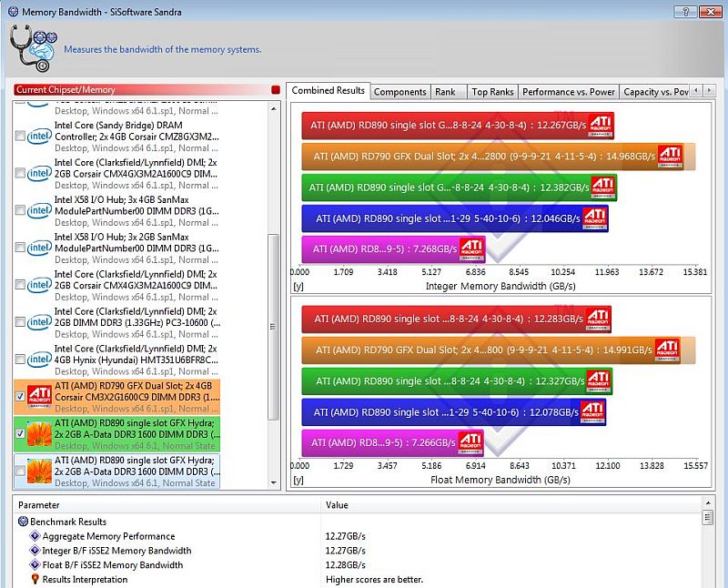Click the Value column header
728x588 pixels.
tap(511, 505)
